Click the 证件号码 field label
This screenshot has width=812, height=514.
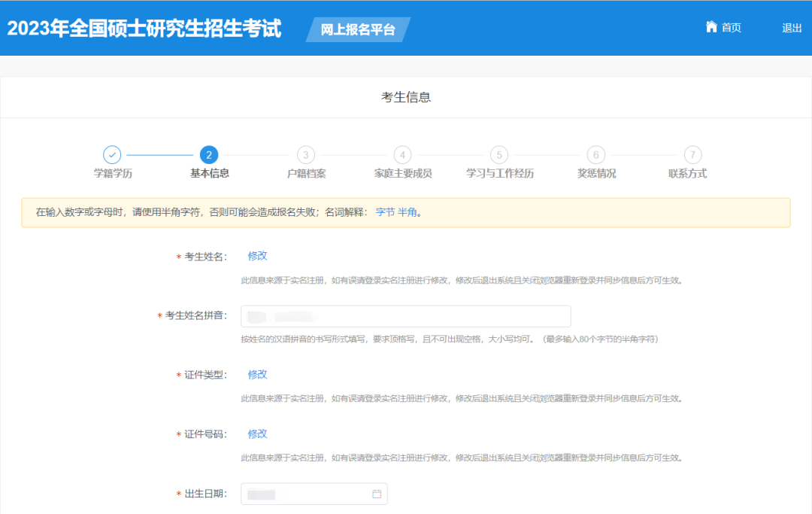205,434
